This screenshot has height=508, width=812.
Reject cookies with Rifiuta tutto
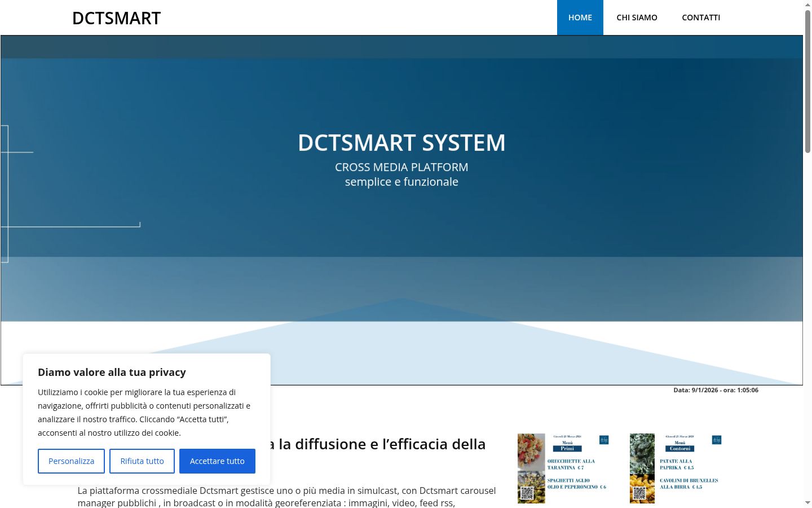(142, 461)
